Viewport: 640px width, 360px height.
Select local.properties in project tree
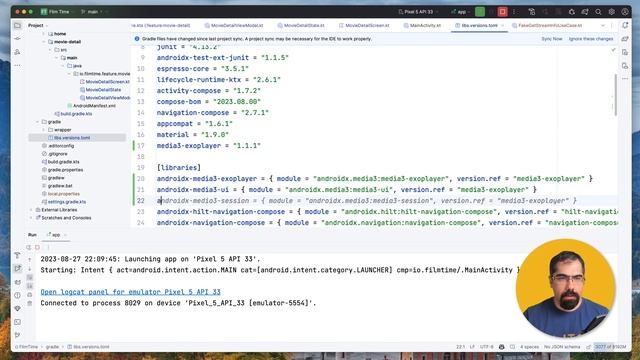click(x=60, y=194)
